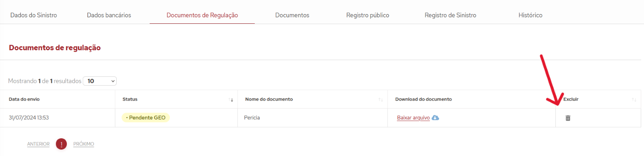The image size is (644, 156).
Task: Delete the Pericia document with trash icon
Action: 568,118
